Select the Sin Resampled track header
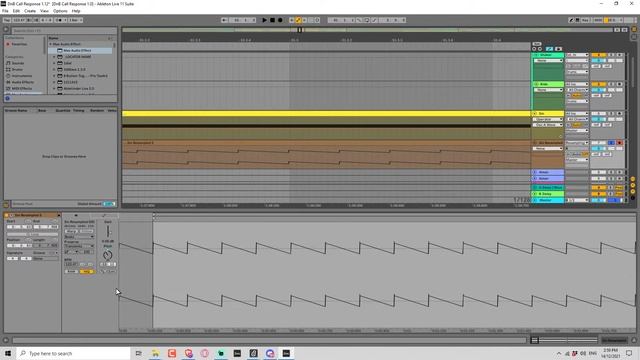Image resolution: width=640 pixels, height=360 pixels. point(547,143)
